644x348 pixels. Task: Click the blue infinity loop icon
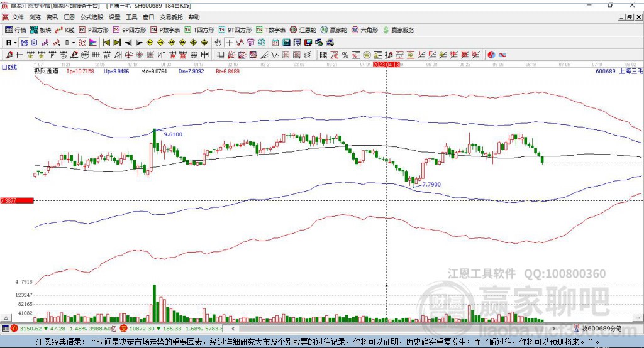(x=502, y=55)
